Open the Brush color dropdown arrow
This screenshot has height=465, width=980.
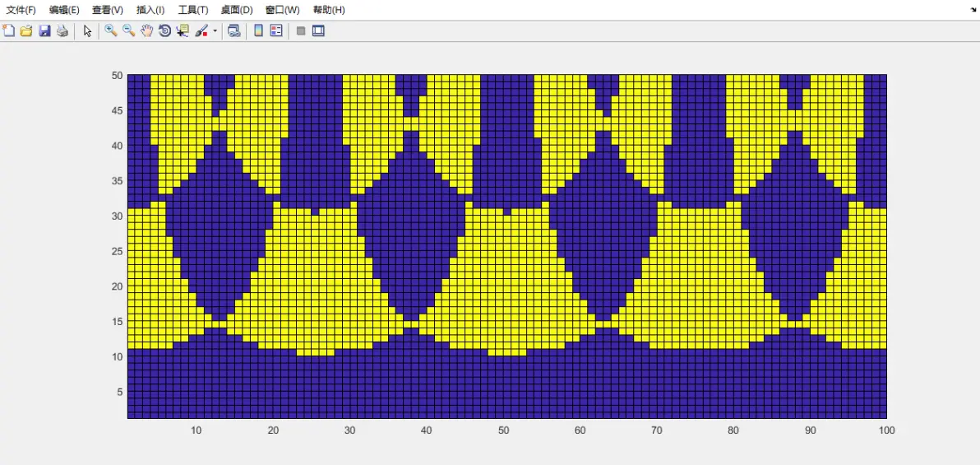pos(215,30)
